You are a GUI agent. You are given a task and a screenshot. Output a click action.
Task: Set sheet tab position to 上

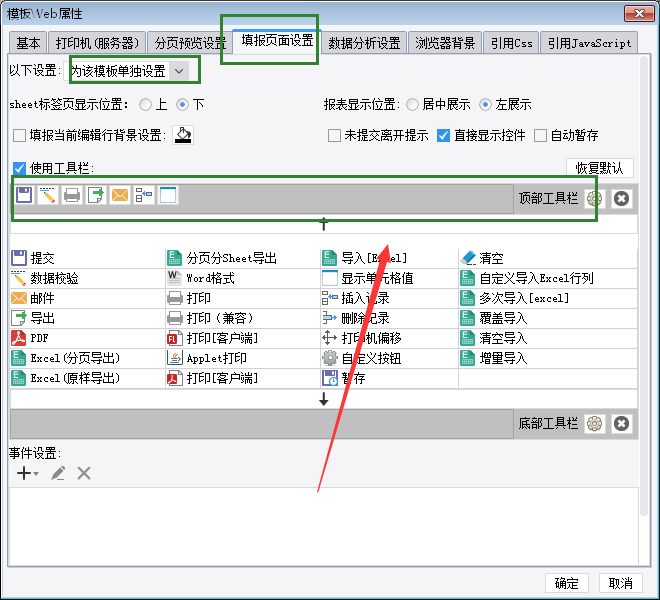pyautogui.click(x=146, y=104)
